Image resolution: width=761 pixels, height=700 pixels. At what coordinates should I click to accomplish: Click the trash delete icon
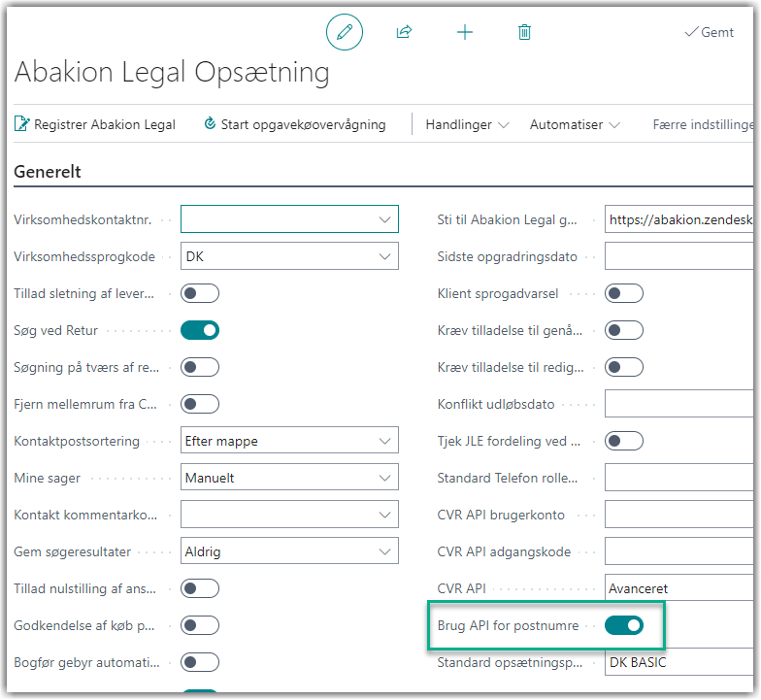(524, 32)
